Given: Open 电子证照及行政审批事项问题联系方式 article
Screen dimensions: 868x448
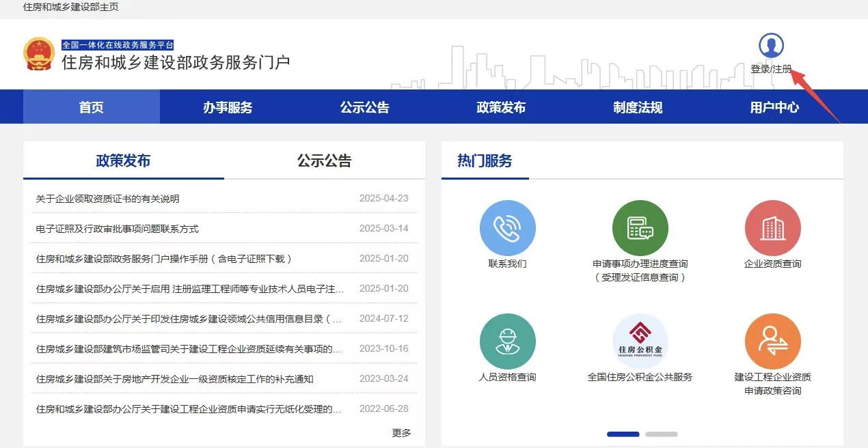Looking at the screenshot, I should click(117, 229).
